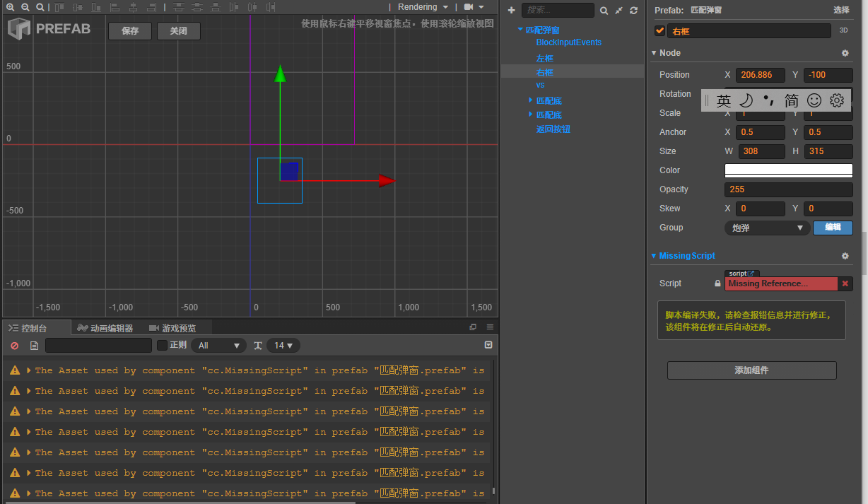Toggle the 3D mode for the node

coord(843,31)
